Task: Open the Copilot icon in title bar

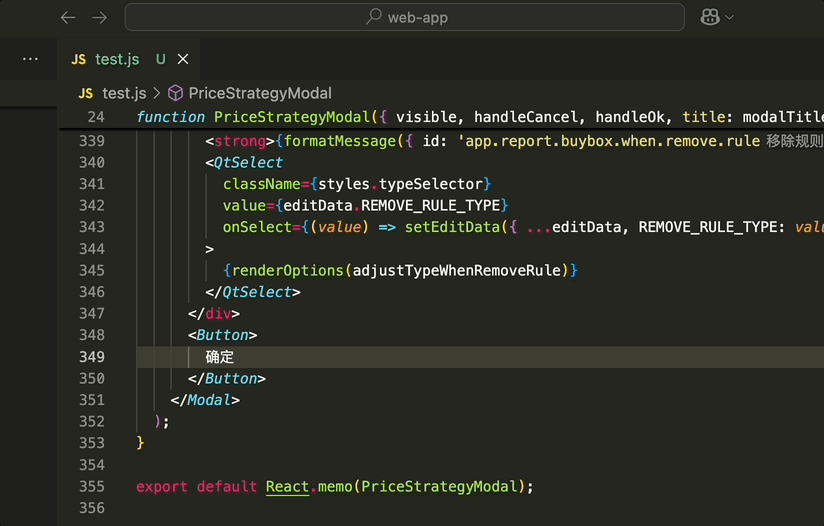Action: pyautogui.click(x=710, y=17)
